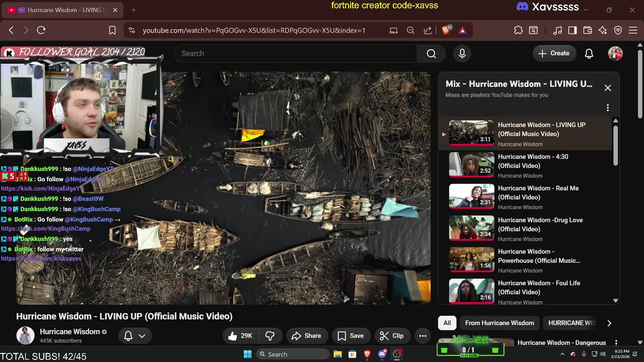The image size is (644, 362).
Task: Play Hurricane Wisdom - Real Me video
Action: [525, 197]
